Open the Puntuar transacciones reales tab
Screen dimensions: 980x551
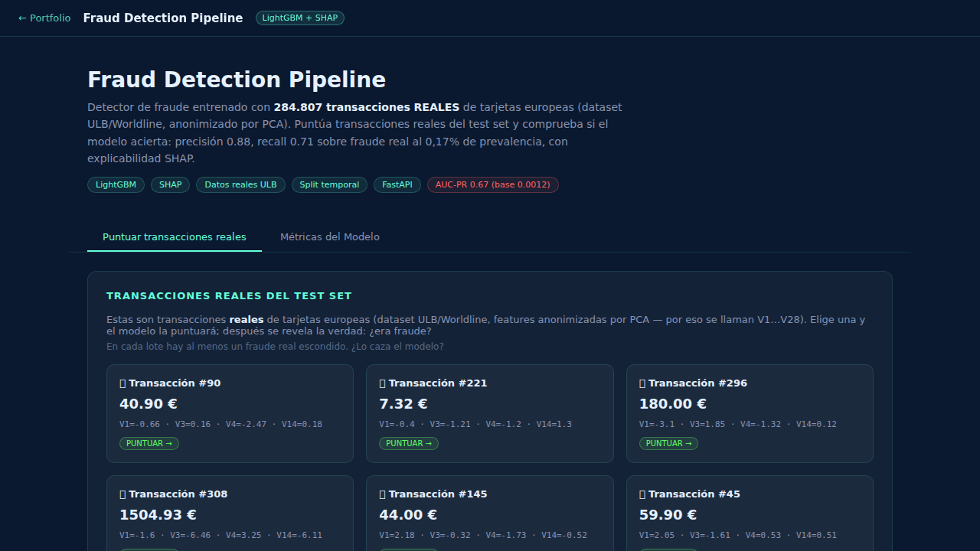pos(175,237)
